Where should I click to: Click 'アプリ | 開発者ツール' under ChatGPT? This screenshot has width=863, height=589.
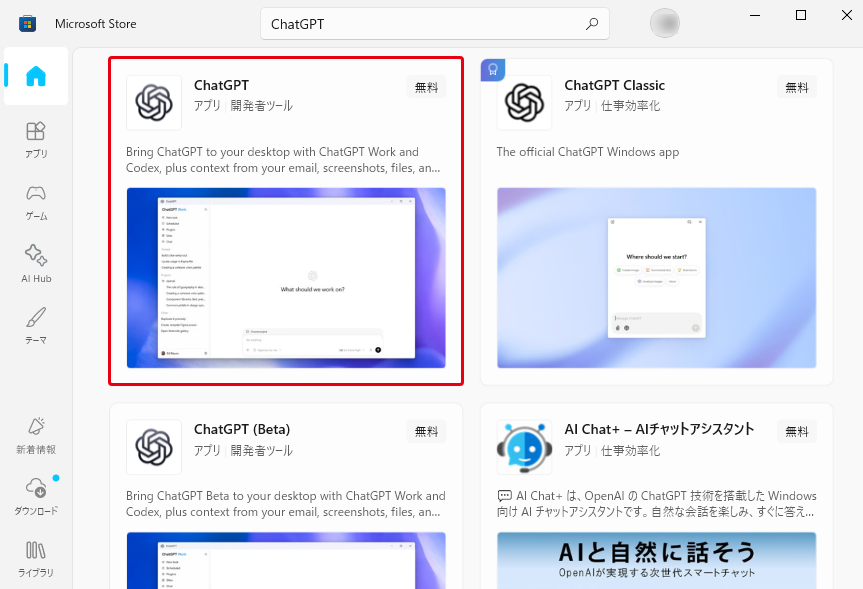(x=243, y=106)
